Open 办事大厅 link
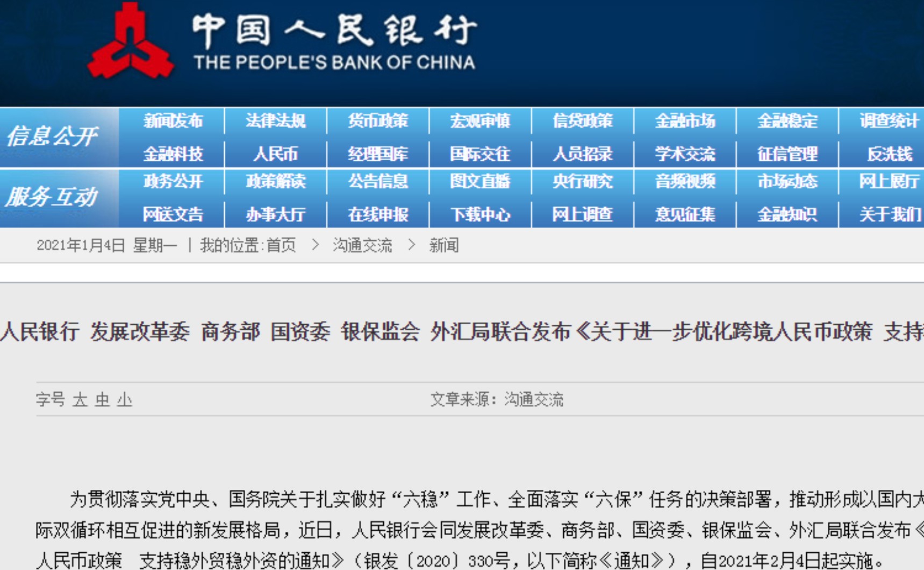Image resolution: width=924 pixels, height=570 pixels. pos(276,215)
